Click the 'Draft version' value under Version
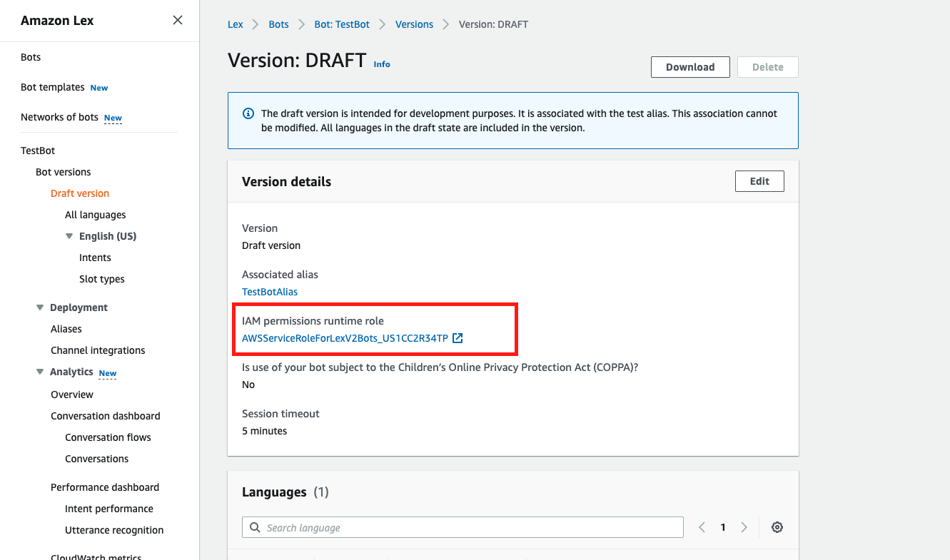Screen dimensions: 950x560 271,245
